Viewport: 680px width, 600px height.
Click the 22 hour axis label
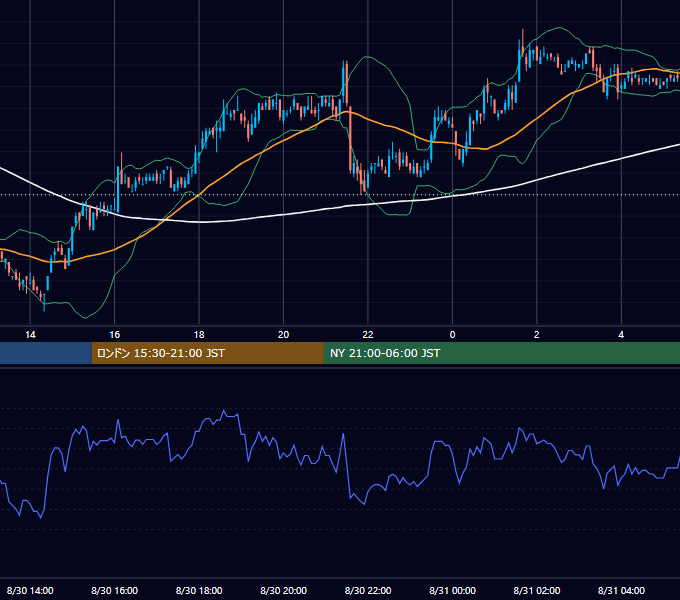[368, 335]
